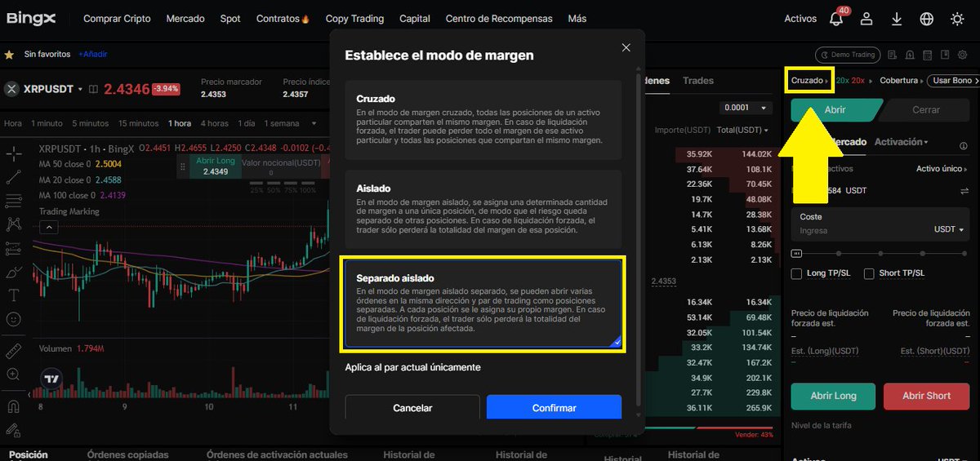Screen dimensions: 980x461
Task: Click the Demo Trading button
Action: pyautogui.click(x=848, y=55)
